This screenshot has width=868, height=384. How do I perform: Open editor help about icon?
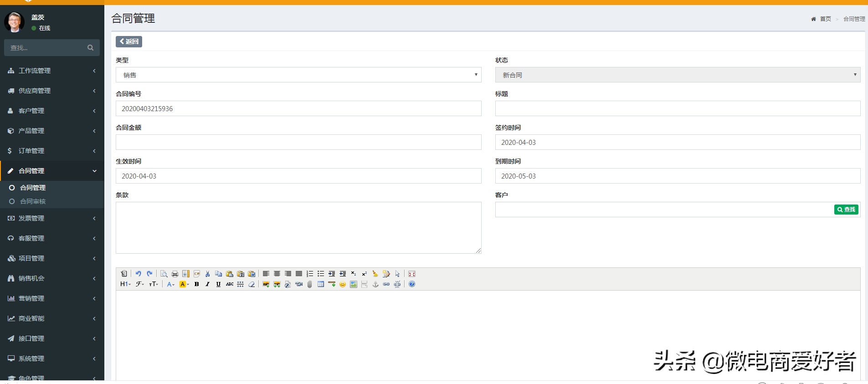412,284
